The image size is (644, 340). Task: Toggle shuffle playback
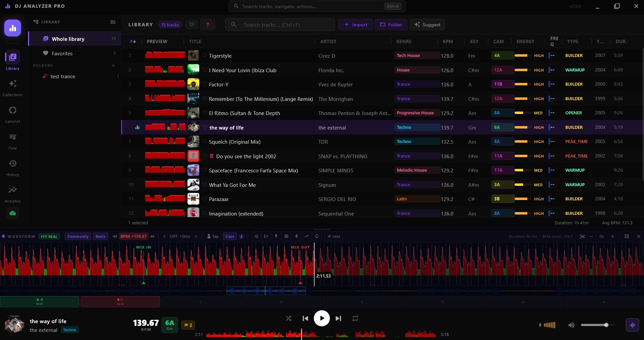(x=288, y=318)
